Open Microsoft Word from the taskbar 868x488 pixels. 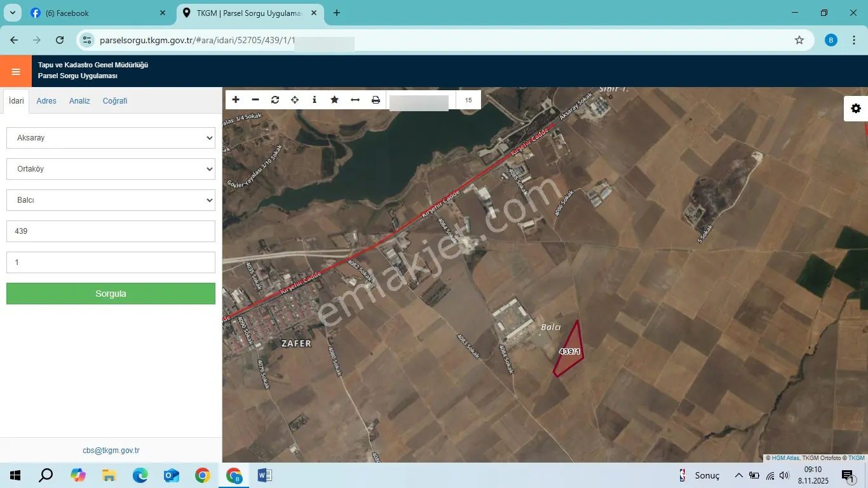pos(265,475)
